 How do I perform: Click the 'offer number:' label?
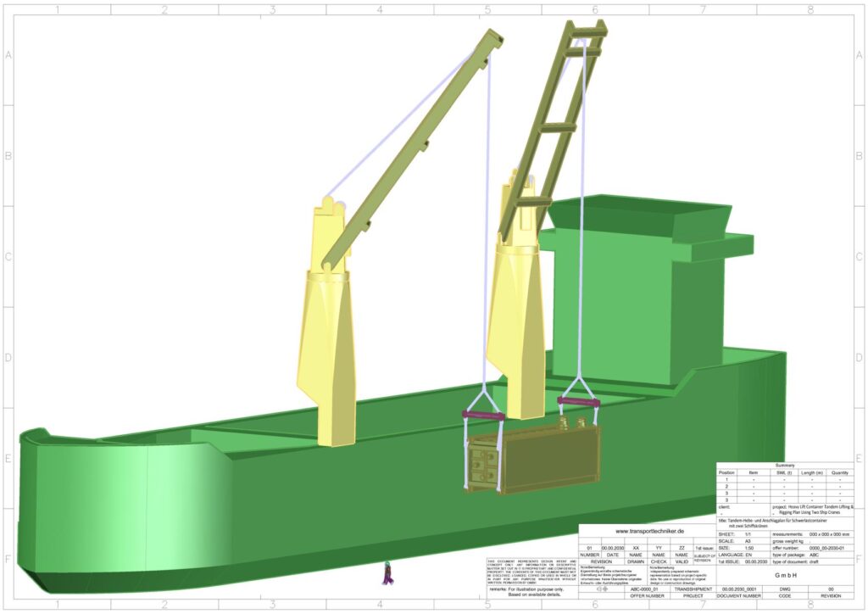pyautogui.click(x=786, y=548)
